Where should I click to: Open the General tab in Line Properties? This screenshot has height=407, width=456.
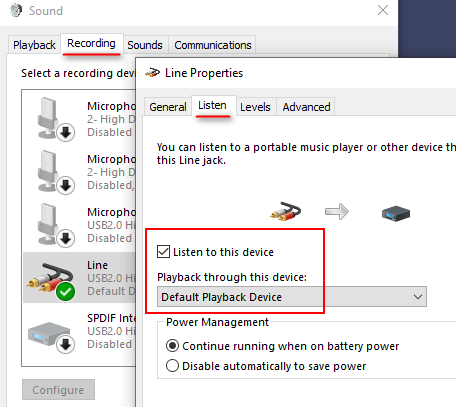click(168, 107)
